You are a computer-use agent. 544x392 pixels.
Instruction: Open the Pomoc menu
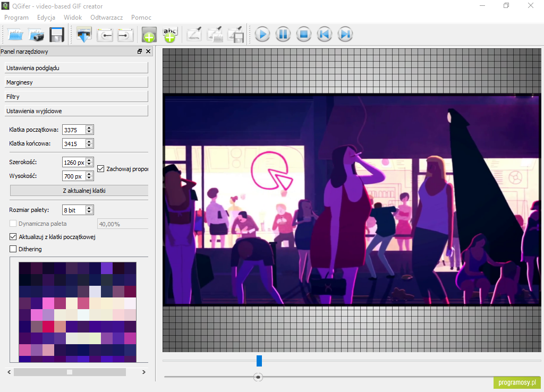tap(141, 18)
